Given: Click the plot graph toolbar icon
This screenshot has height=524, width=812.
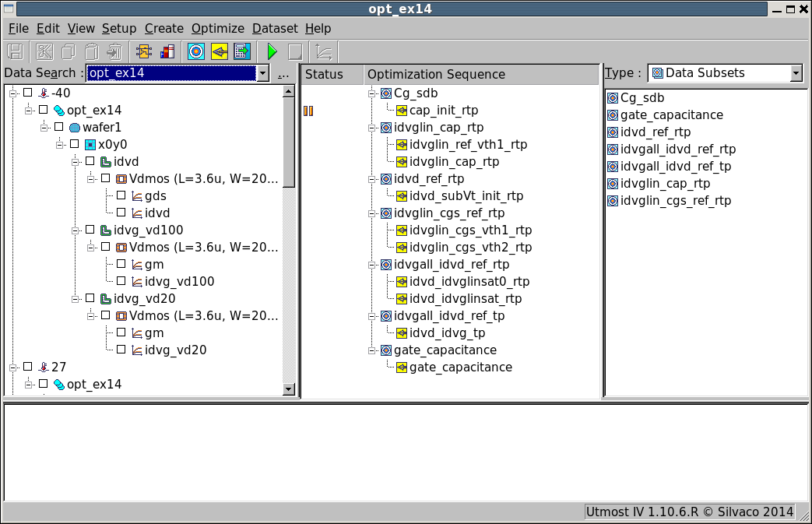Looking at the screenshot, I should pyautogui.click(x=324, y=52).
